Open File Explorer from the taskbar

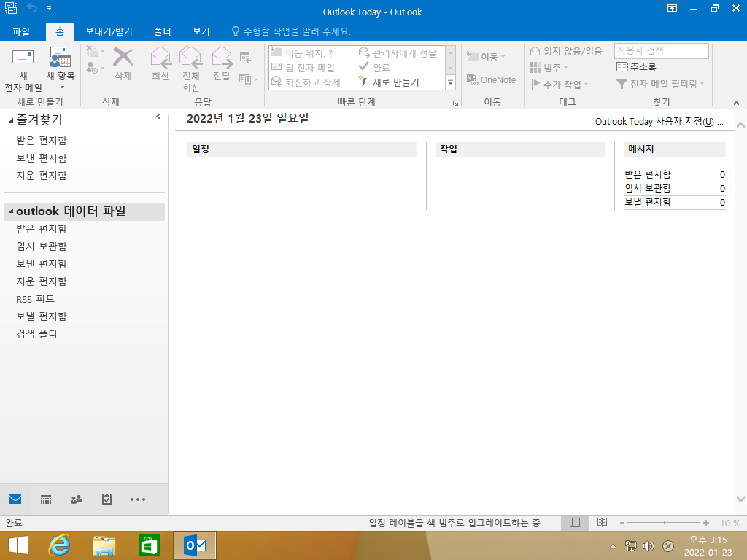coord(104,545)
